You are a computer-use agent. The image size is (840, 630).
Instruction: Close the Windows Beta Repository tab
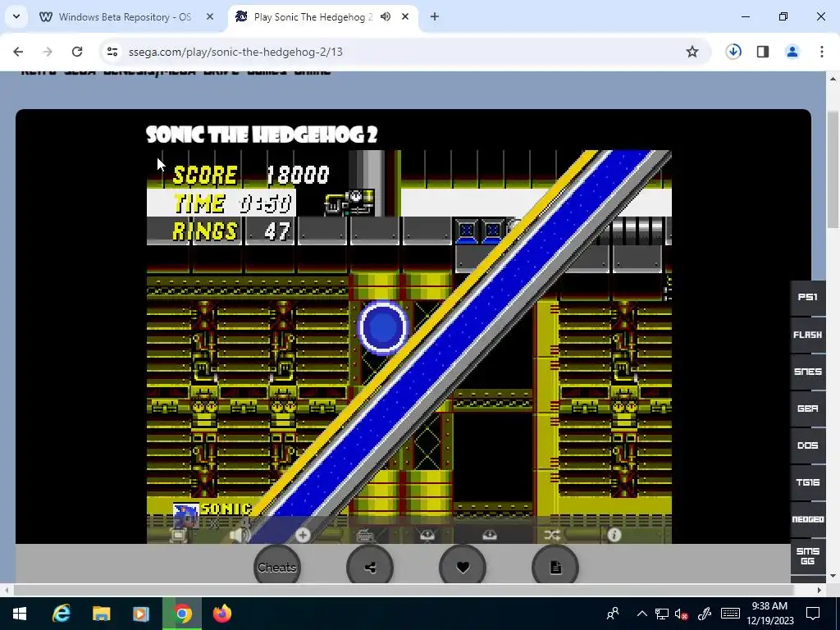210,17
